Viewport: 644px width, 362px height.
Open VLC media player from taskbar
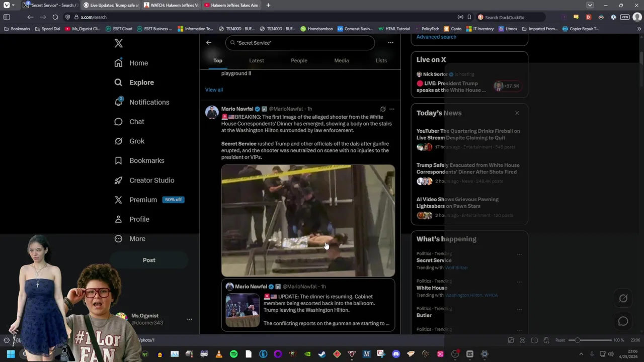point(219,354)
